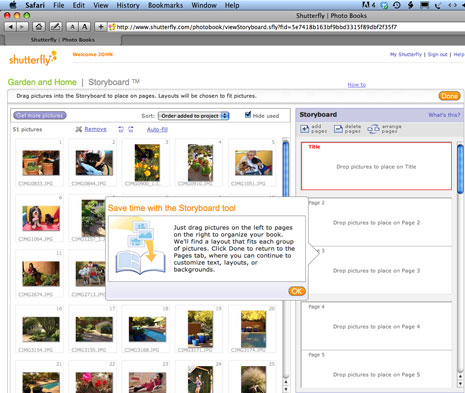Go to the home page icon
Viewport: 465px width, 393px height.
click(x=39, y=27)
